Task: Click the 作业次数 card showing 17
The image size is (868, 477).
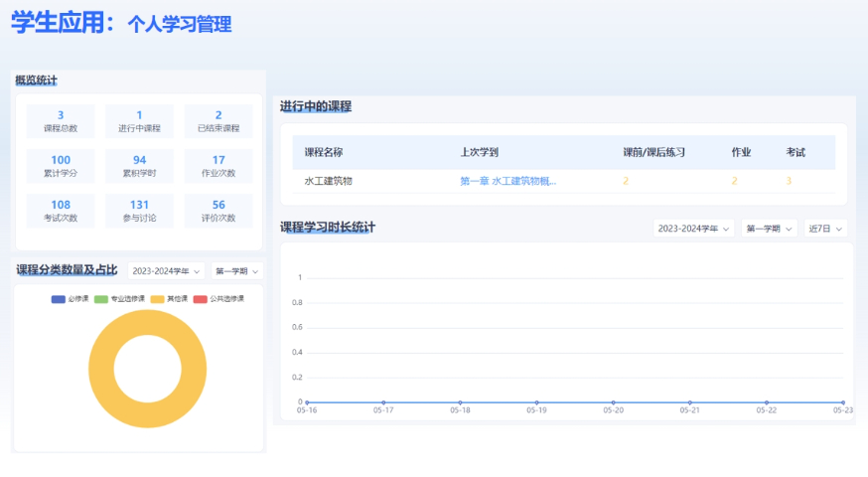Action: (218, 166)
